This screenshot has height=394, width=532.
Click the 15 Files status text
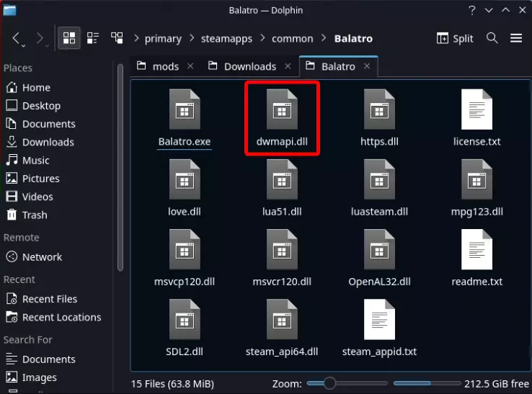(172, 384)
